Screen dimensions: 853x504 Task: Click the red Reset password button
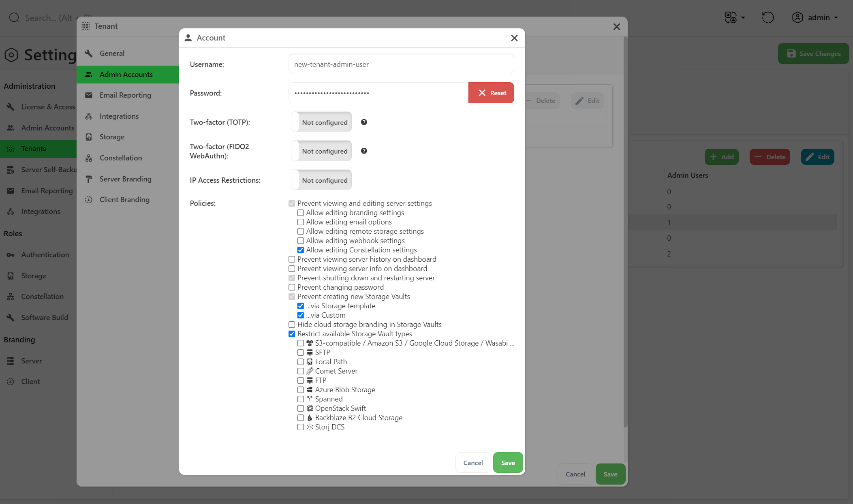point(491,93)
